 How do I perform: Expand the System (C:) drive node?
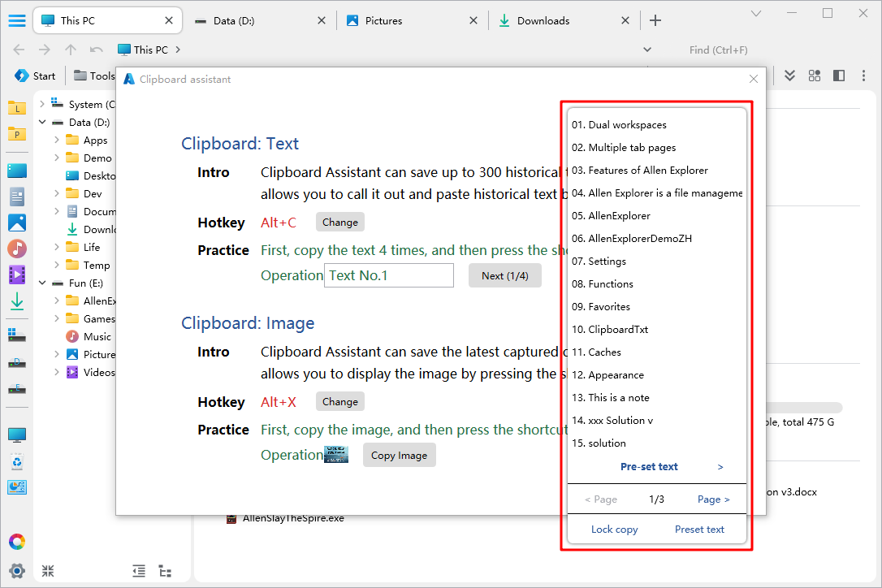coord(42,104)
